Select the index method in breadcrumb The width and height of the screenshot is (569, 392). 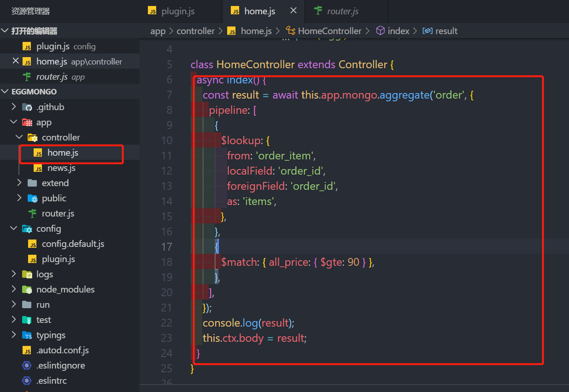(398, 31)
